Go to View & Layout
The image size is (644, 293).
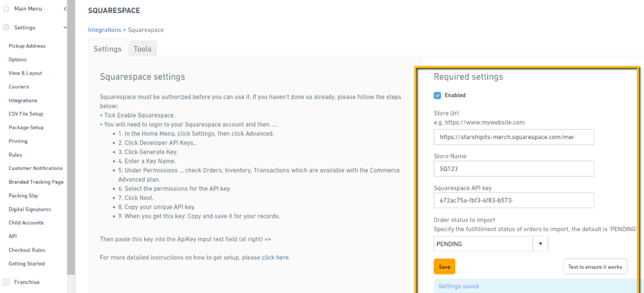(x=25, y=73)
